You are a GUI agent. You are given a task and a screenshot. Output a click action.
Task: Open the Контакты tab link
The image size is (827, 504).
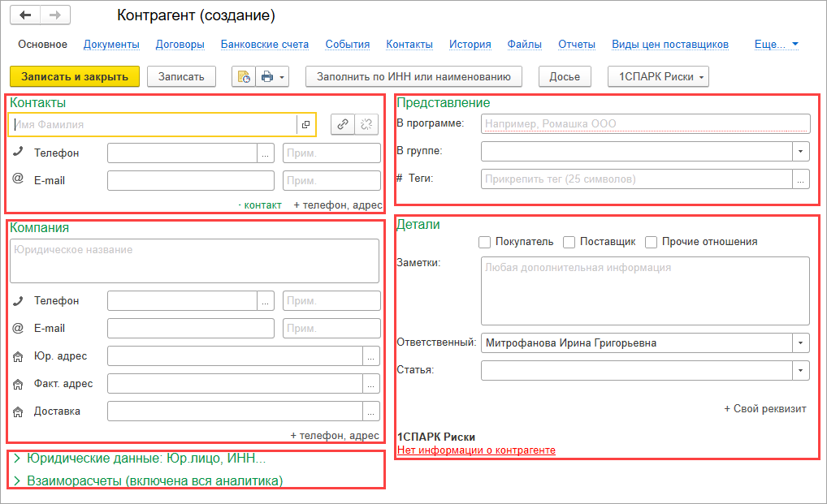click(x=409, y=45)
